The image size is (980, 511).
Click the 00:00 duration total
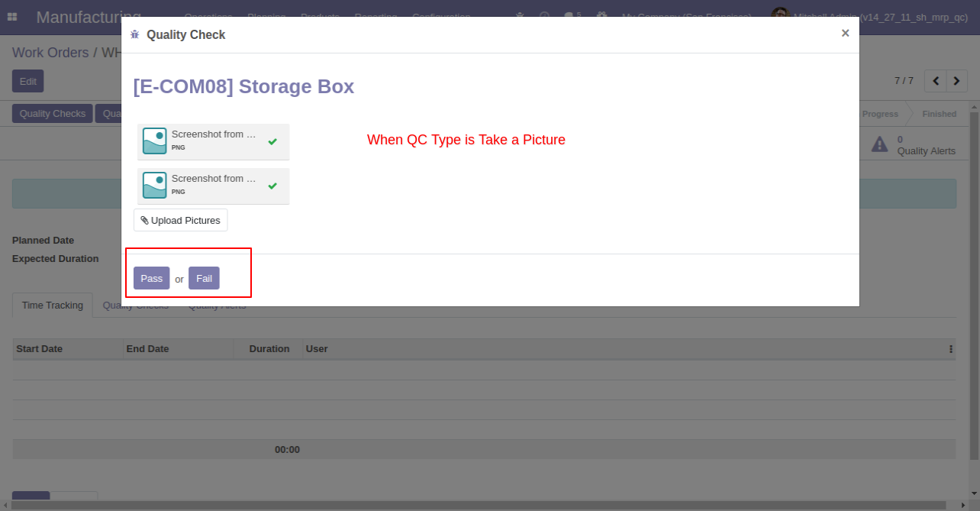[287, 450]
